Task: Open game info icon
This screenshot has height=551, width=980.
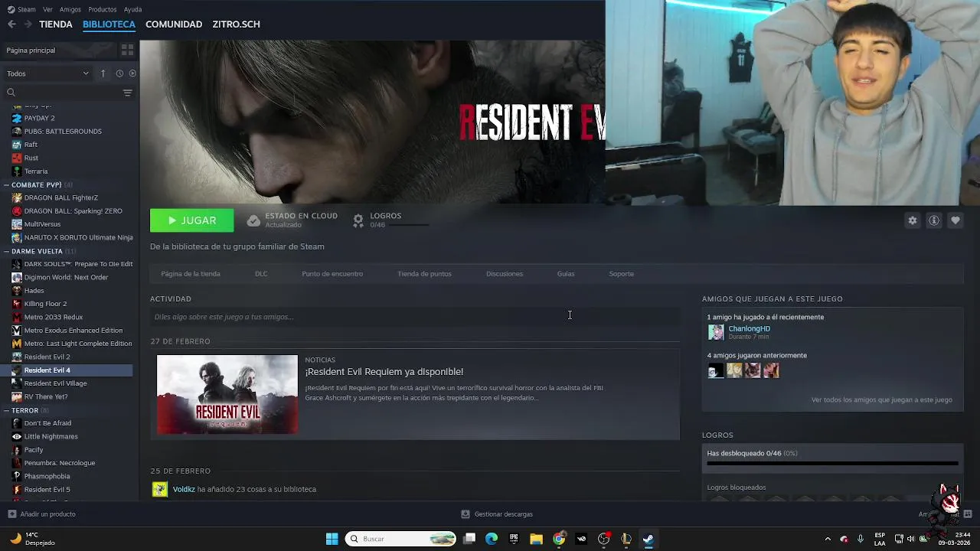Action: (933, 220)
